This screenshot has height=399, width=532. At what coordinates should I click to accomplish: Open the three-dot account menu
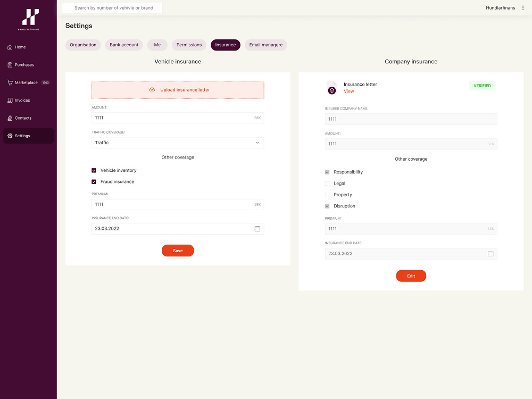click(x=523, y=8)
